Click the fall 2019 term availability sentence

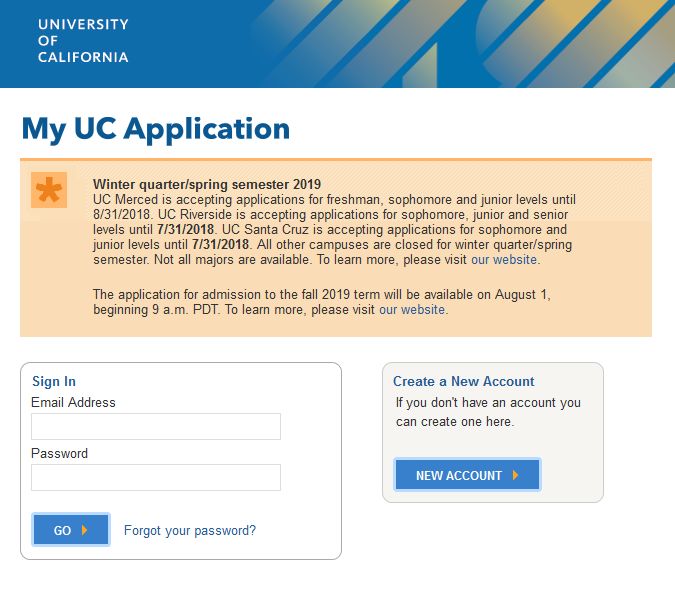pyautogui.click(x=322, y=302)
